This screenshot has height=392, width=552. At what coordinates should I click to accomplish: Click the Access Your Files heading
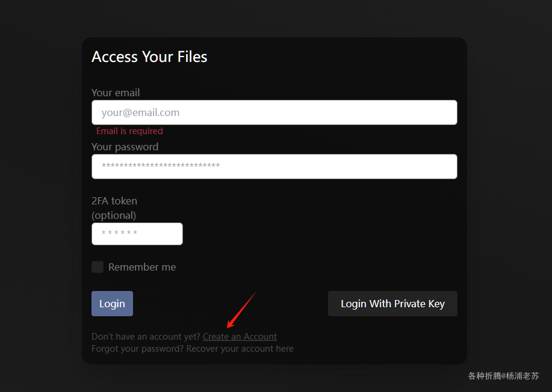[149, 57]
